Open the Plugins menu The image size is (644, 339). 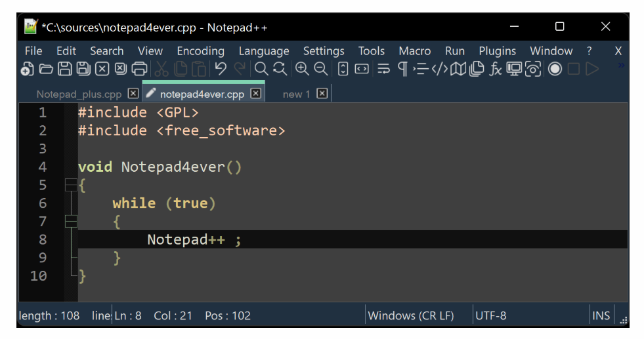click(x=497, y=51)
